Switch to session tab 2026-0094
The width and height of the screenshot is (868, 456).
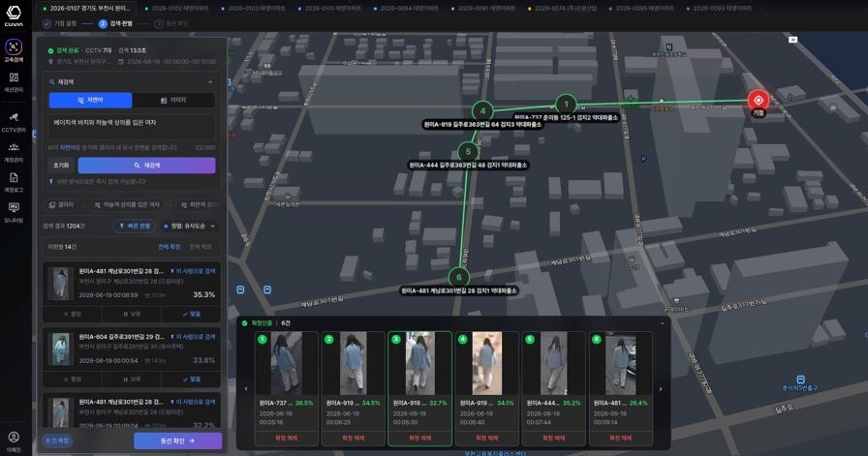[406, 9]
